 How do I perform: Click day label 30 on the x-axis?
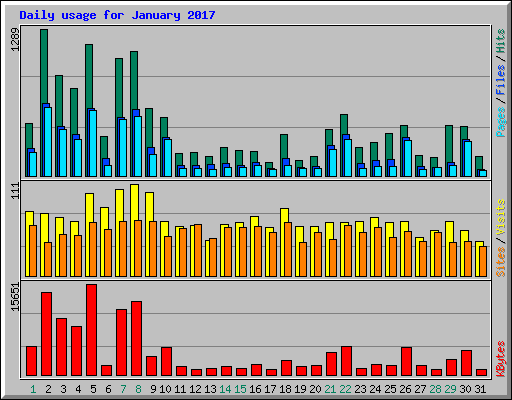(465, 389)
